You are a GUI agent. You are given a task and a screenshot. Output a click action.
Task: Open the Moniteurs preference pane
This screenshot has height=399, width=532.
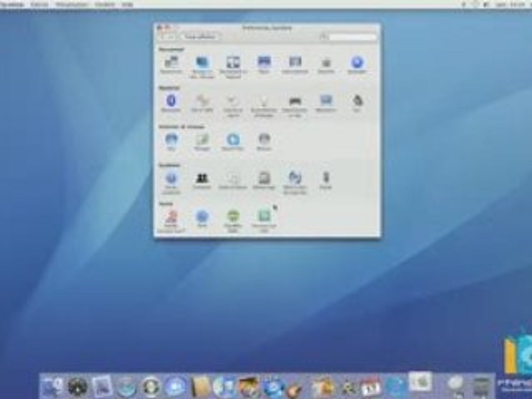326,103
